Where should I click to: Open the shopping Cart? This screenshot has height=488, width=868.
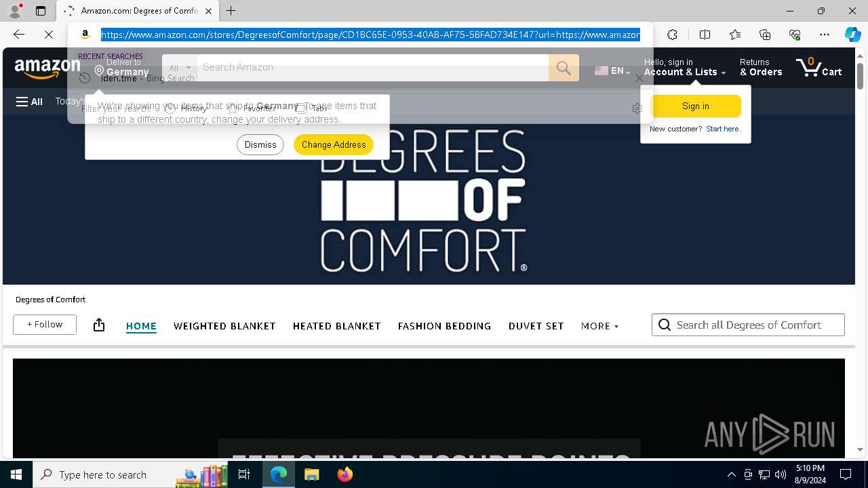click(819, 68)
